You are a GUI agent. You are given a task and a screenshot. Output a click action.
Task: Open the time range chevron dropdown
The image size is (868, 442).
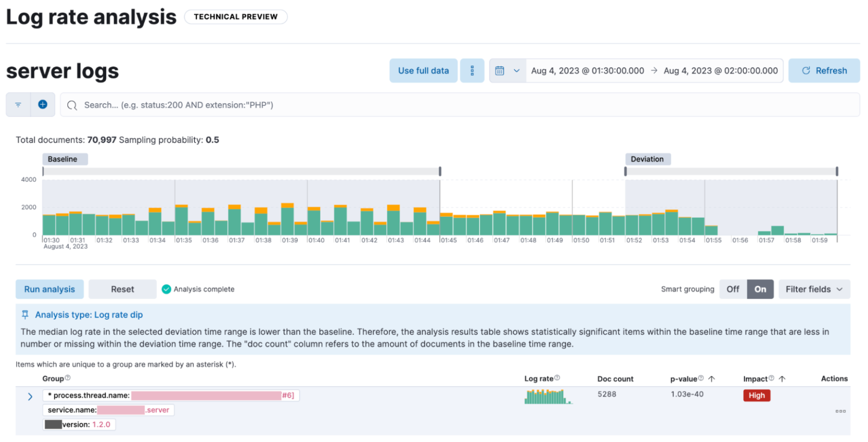pos(517,70)
